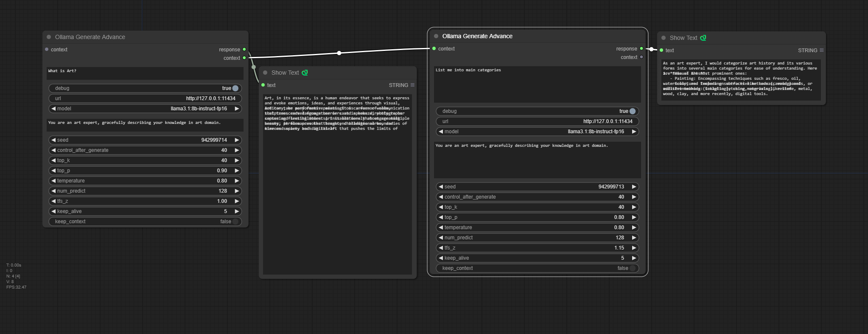Open control_after_generate option in the selected Ollama node
This screenshot has height=334, width=868.
(537, 197)
